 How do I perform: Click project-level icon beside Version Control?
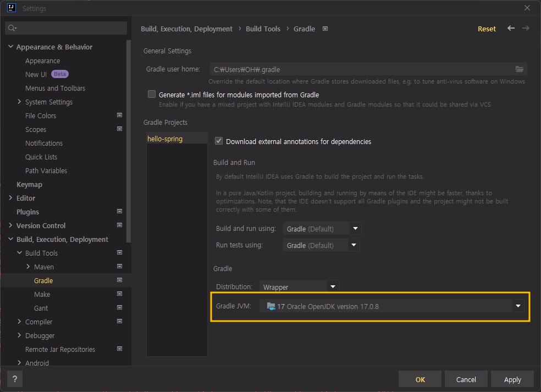[119, 225]
